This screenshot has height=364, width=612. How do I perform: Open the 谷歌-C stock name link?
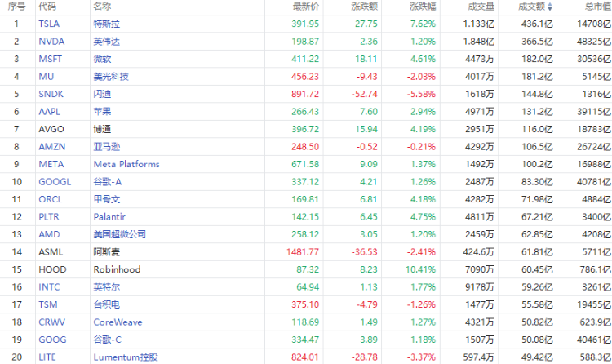pyautogui.click(x=108, y=340)
